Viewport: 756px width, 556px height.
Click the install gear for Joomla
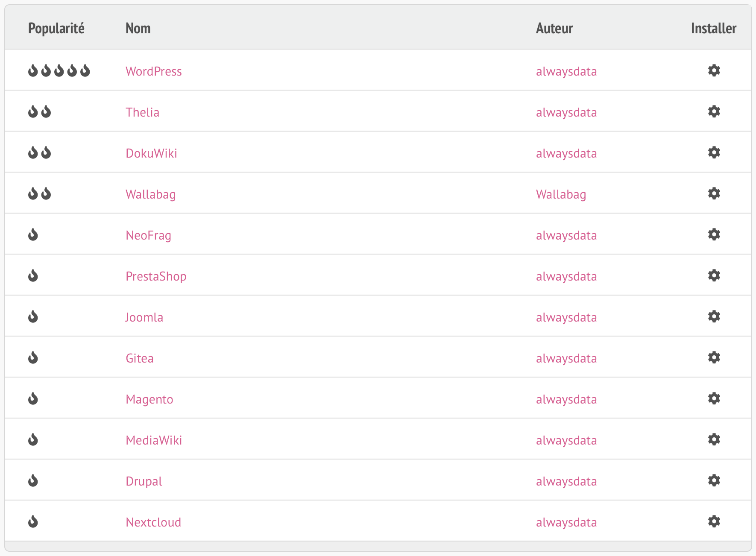pos(714,316)
